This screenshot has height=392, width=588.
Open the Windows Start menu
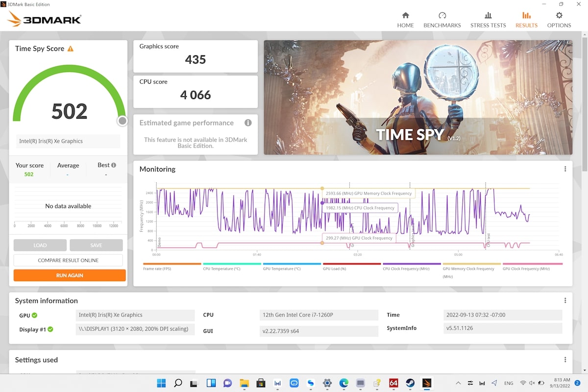[x=162, y=383]
